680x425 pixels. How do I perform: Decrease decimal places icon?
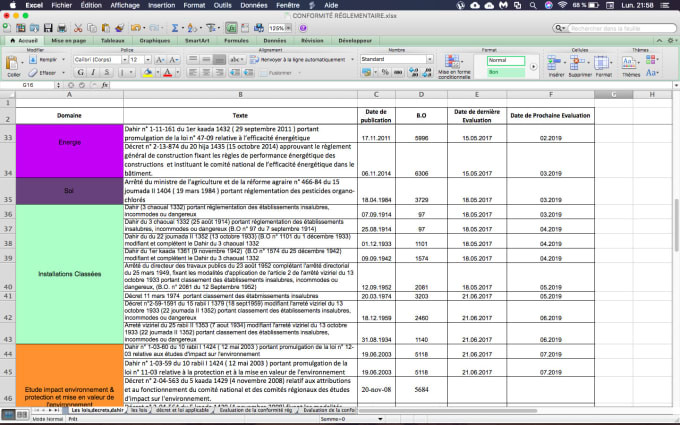[x=427, y=72]
